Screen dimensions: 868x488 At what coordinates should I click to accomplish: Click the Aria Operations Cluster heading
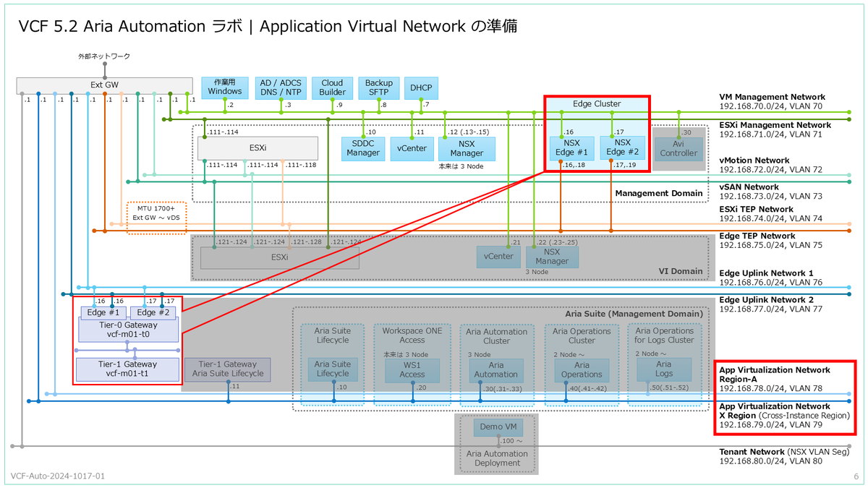(x=581, y=335)
